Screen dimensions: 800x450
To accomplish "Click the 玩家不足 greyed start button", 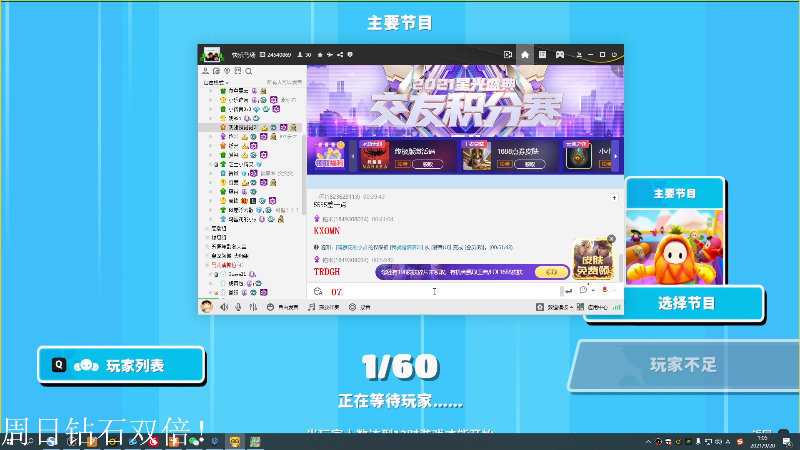I will coord(683,365).
